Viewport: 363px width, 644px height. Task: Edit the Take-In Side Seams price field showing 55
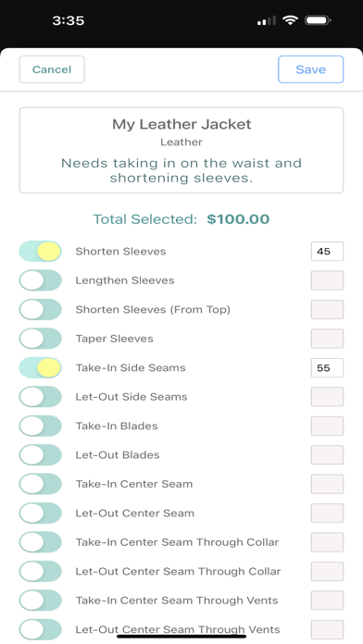tap(327, 367)
